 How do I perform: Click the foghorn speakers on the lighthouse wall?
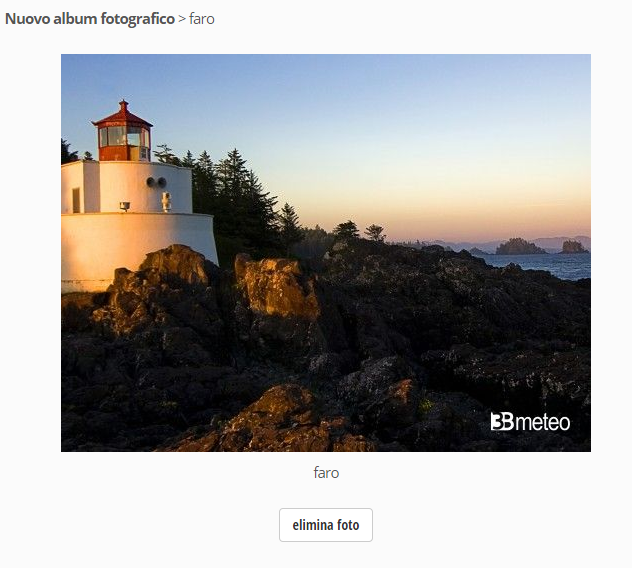(x=155, y=182)
